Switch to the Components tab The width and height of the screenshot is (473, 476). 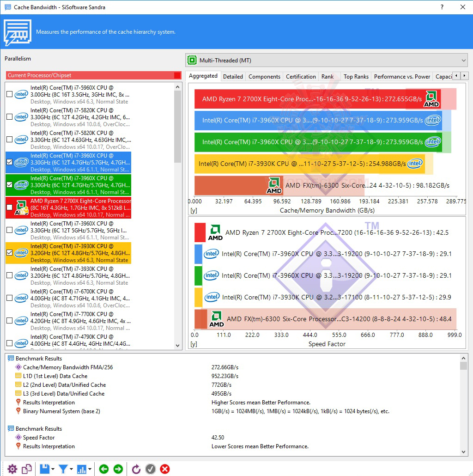264,77
